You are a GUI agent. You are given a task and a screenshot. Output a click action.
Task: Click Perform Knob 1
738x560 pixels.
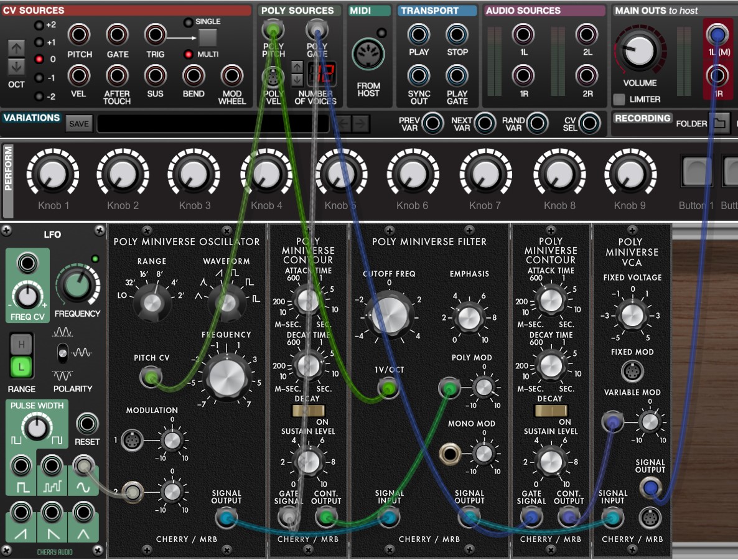[x=53, y=174]
